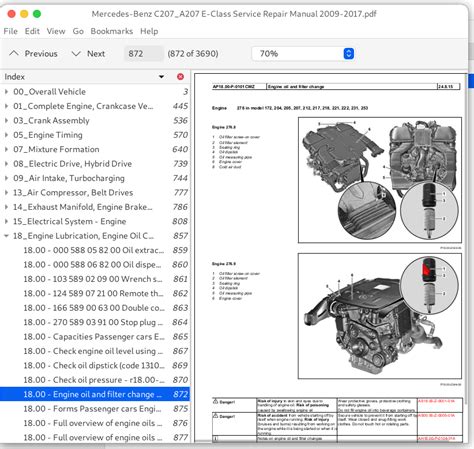This screenshot has height=449, width=474.
Task: Go to the Next page
Action: click(88, 54)
